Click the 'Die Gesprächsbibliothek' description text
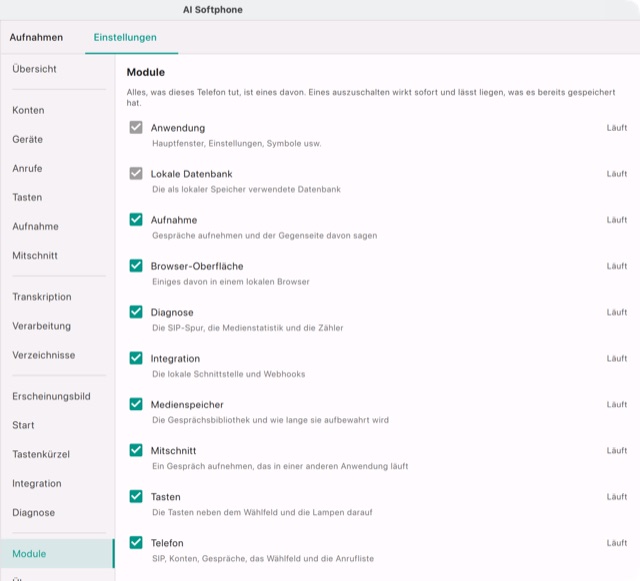 point(270,420)
